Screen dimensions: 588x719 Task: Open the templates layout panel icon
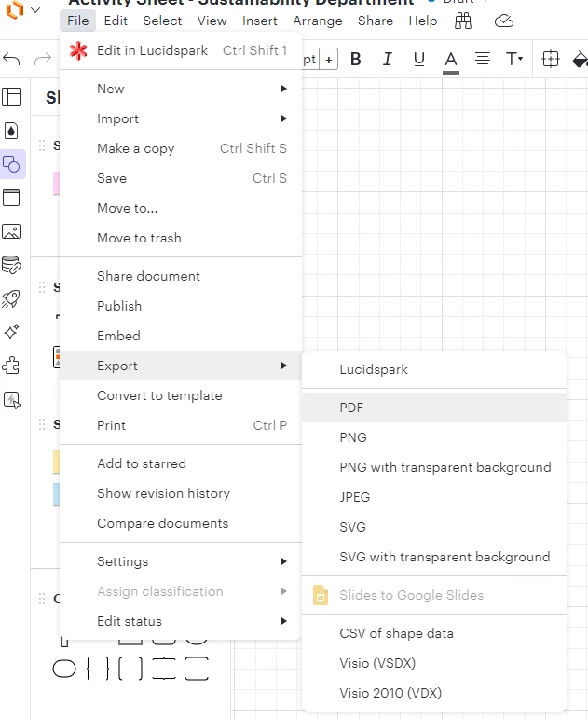(x=11, y=97)
